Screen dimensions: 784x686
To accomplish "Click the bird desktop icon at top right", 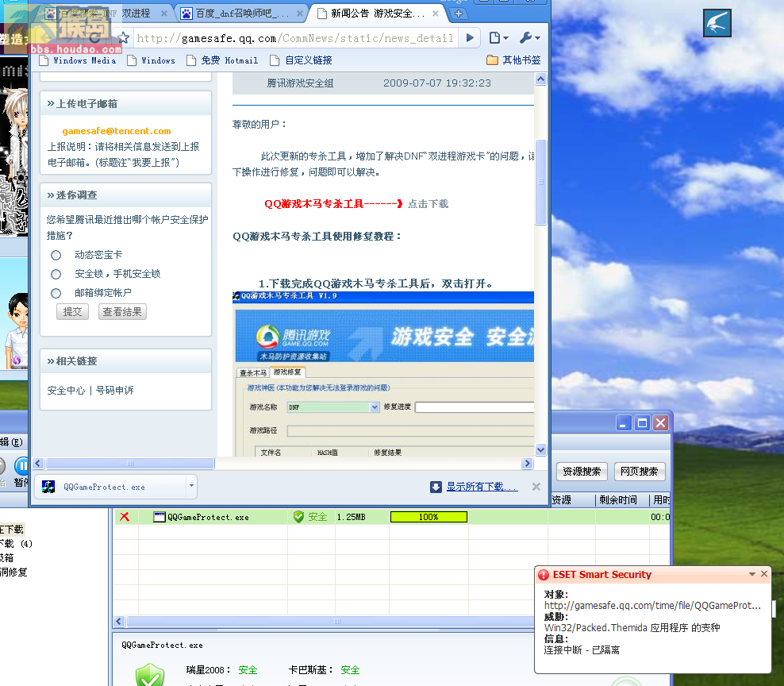I will coord(717,23).
